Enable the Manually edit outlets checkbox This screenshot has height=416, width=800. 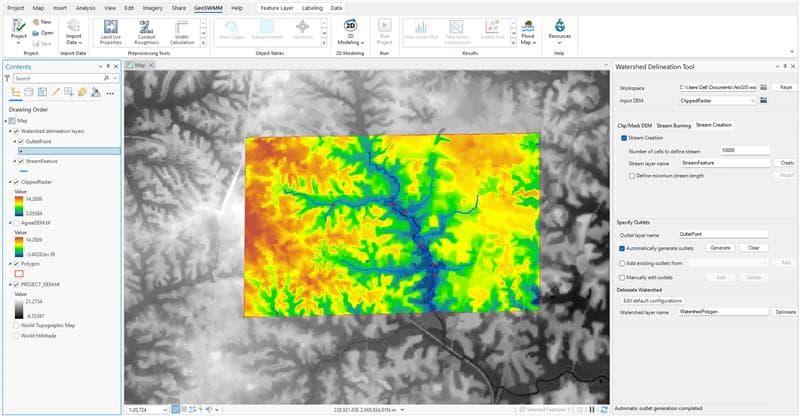pyautogui.click(x=623, y=276)
